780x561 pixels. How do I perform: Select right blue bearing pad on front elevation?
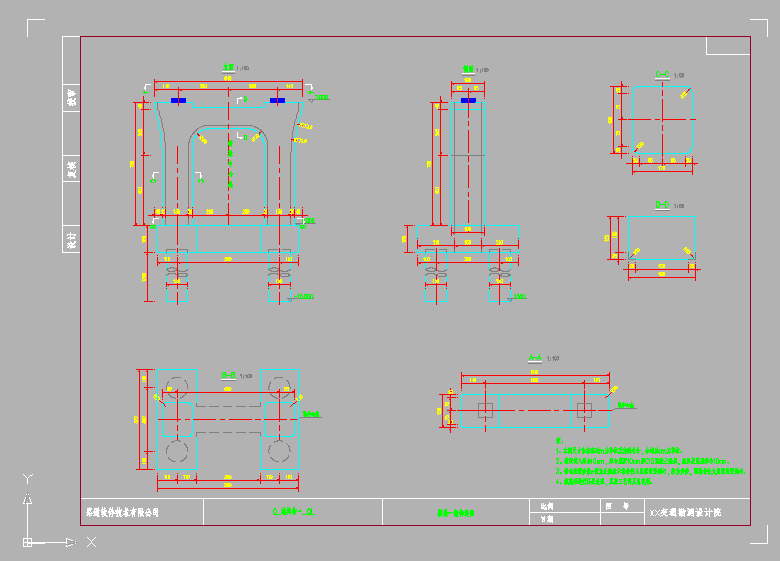click(x=277, y=100)
